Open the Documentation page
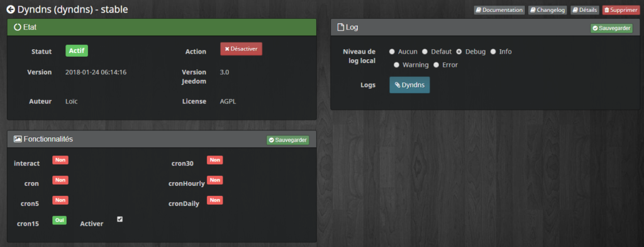This screenshot has width=644, height=247. [x=499, y=10]
